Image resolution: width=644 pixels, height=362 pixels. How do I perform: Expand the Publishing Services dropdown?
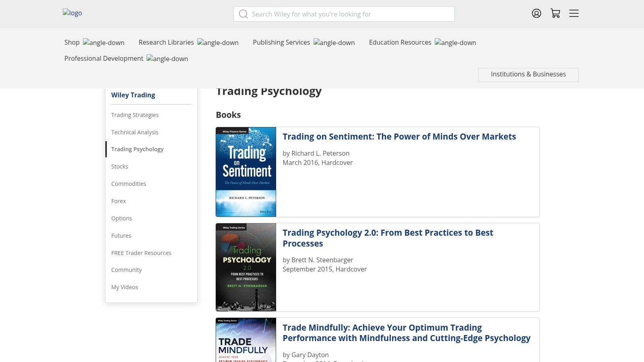pos(303,42)
